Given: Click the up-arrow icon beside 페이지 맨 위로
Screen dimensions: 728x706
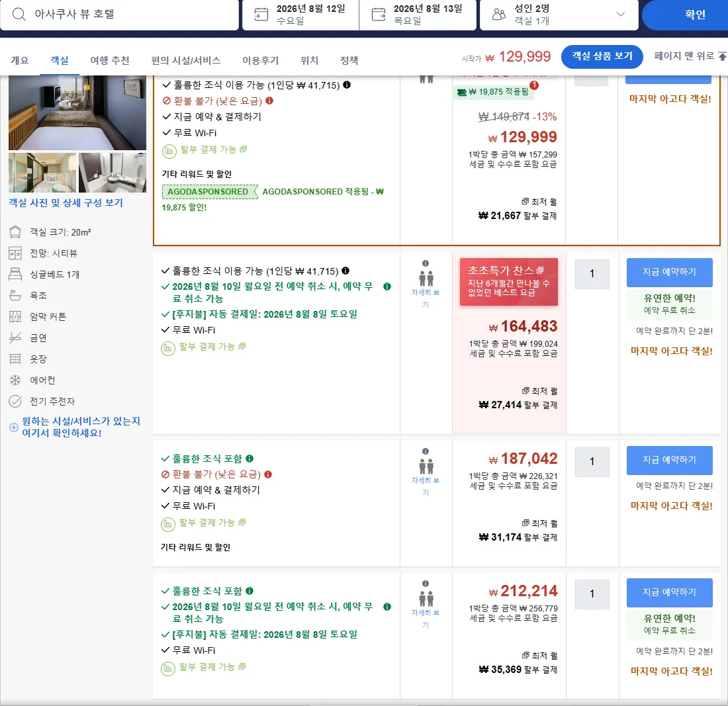Looking at the screenshot, I should [x=723, y=56].
